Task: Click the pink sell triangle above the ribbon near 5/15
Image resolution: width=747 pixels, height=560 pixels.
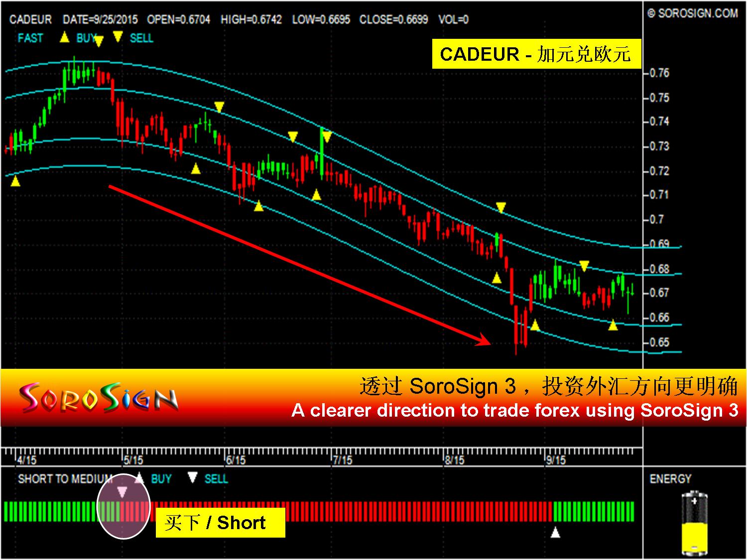Action: (122, 492)
